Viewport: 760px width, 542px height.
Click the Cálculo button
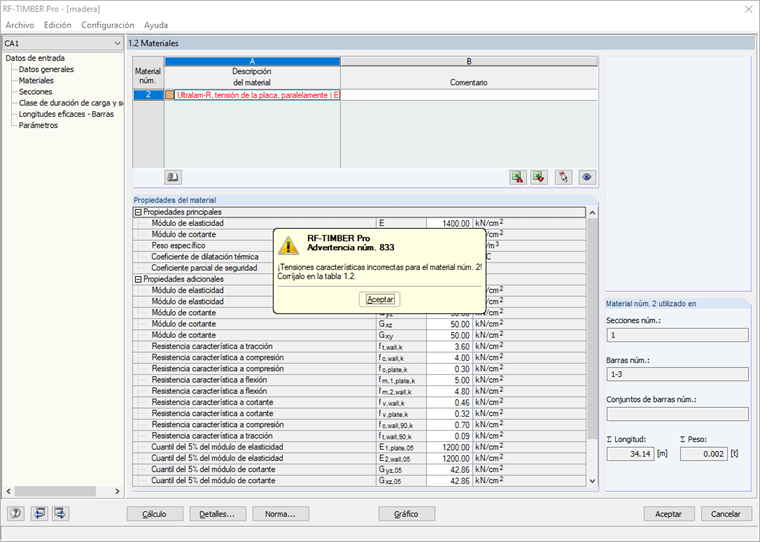(155, 514)
